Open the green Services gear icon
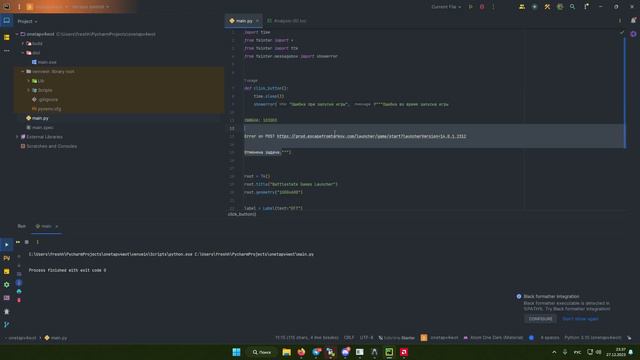The width and height of the screenshot is (640, 360). coord(7,284)
